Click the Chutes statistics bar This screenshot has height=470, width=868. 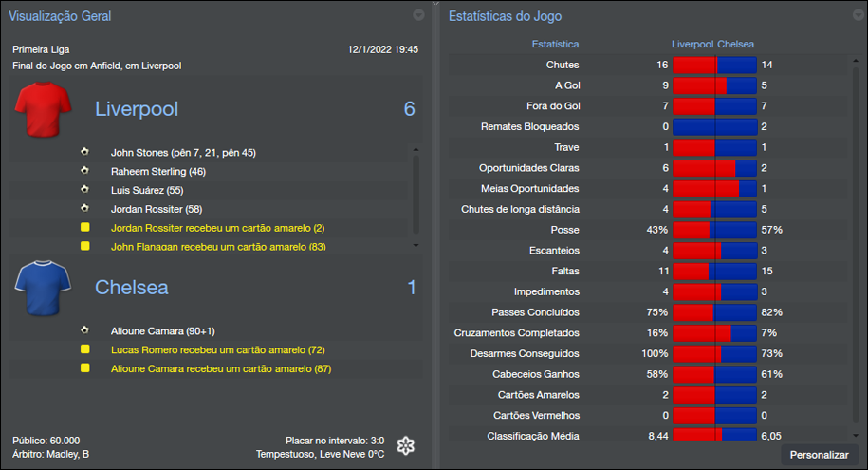714,66
